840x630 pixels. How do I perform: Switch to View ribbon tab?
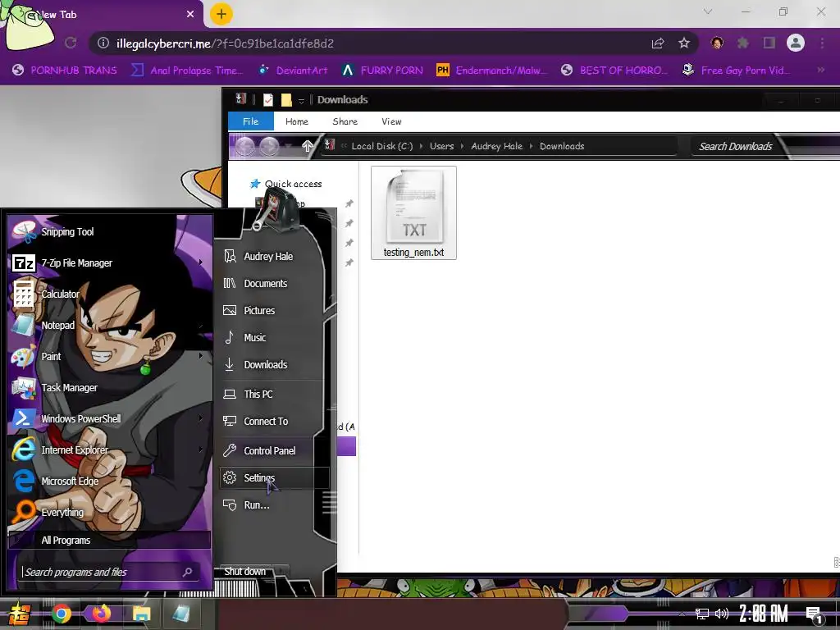tap(391, 121)
